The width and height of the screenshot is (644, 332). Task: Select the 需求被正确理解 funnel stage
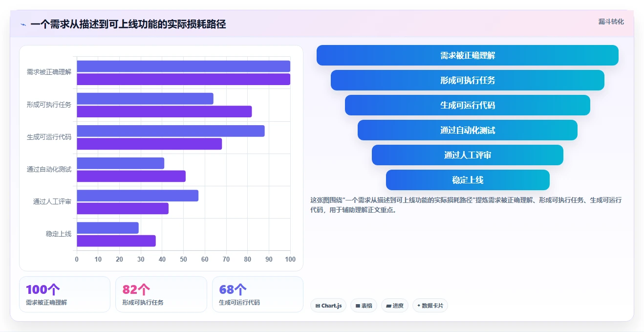(x=468, y=55)
